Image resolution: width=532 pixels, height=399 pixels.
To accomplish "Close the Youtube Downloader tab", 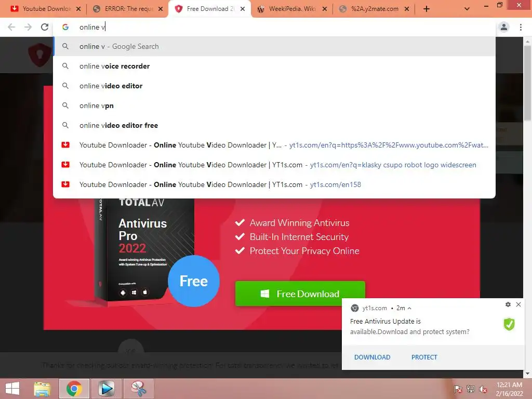I will [x=78, y=9].
